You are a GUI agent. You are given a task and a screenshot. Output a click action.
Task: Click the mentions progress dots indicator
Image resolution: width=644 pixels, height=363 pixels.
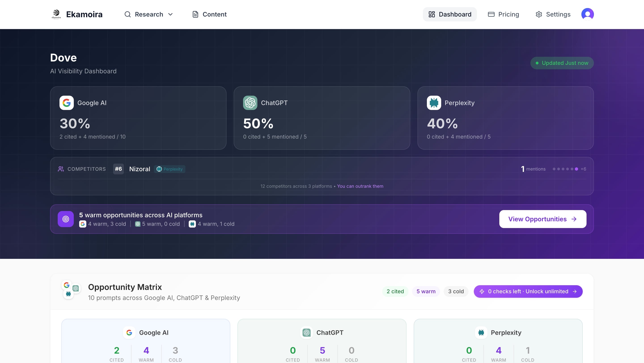(x=565, y=169)
